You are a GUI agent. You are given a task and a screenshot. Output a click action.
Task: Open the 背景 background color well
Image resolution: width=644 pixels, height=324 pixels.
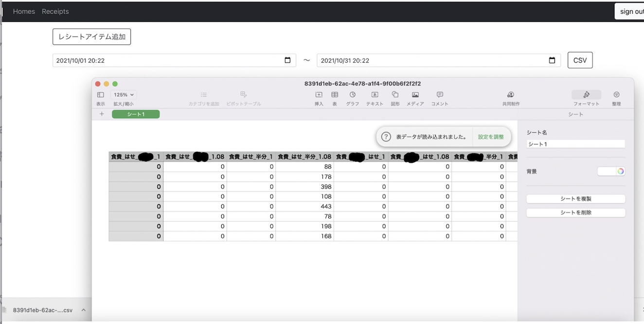click(611, 171)
